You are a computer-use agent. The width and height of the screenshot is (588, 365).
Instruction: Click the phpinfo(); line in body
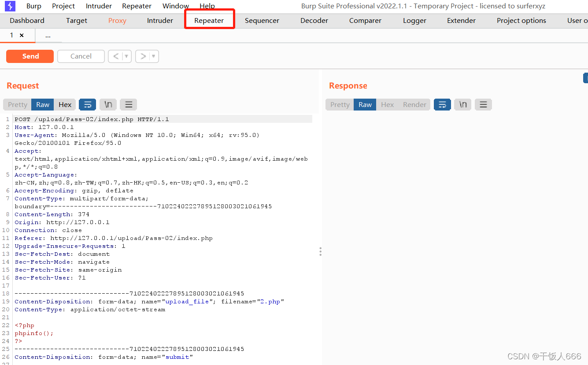(34, 333)
